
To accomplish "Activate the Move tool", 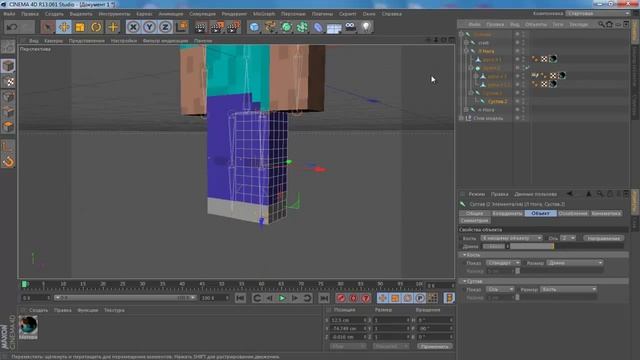I will [x=64, y=27].
